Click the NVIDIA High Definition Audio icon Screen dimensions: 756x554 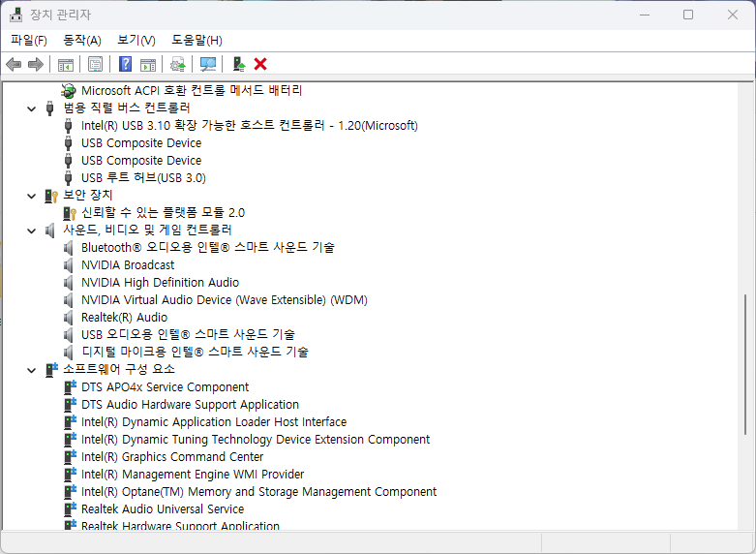pyautogui.click(x=69, y=282)
